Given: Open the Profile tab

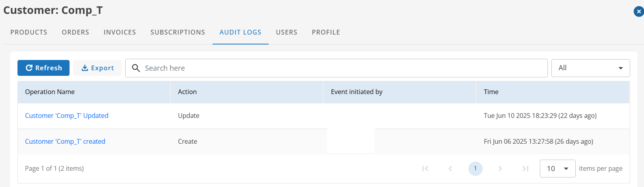Looking at the screenshot, I should click(x=326, y=32).
